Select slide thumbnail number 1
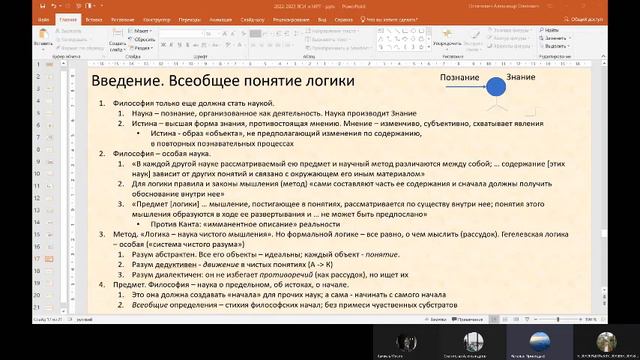The height and width of the screenshot is (360, 640). click(x=49, y=64)
